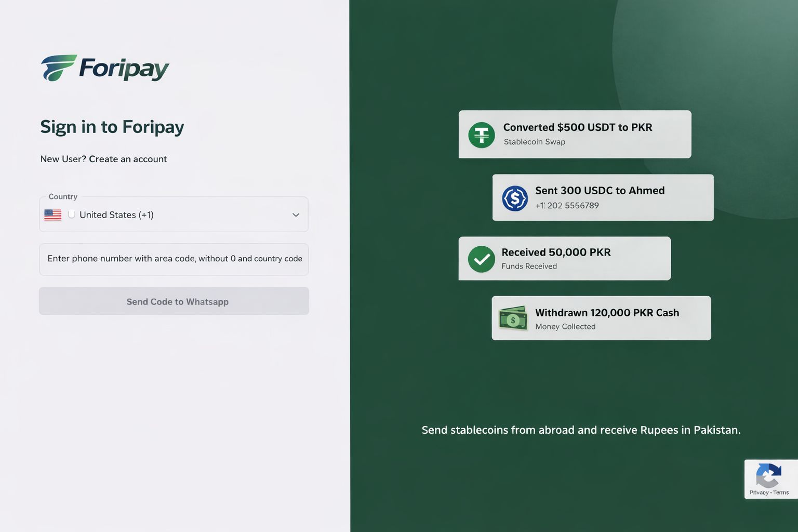This screenshot has width=798, height=532.
Task: Open the reCAPTCHA Privacy link
Action: click(759, 493)
